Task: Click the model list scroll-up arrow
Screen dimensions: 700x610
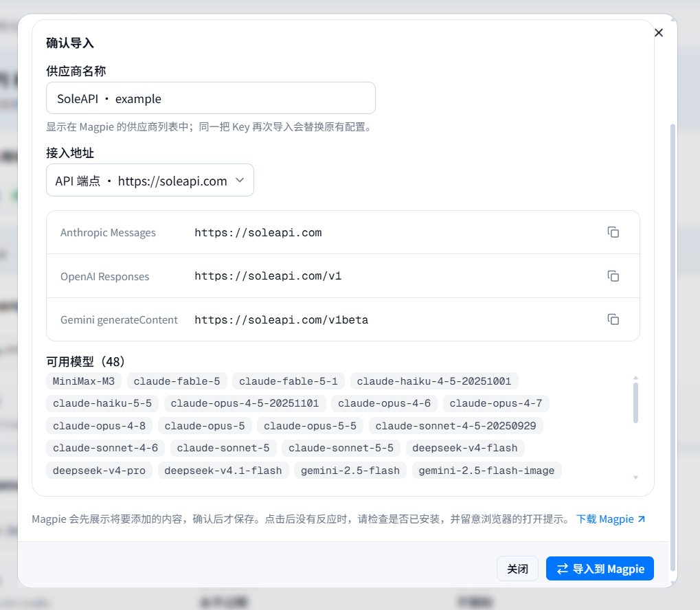Action: point(635,378)
